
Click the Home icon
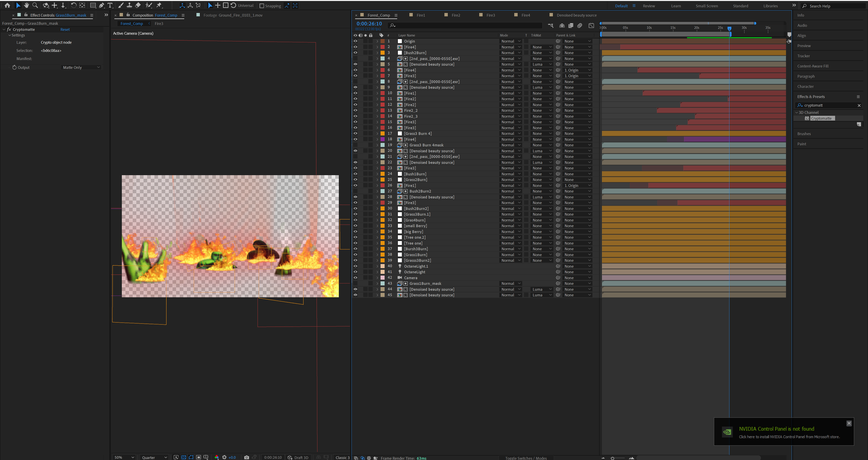tap(7, 5)
